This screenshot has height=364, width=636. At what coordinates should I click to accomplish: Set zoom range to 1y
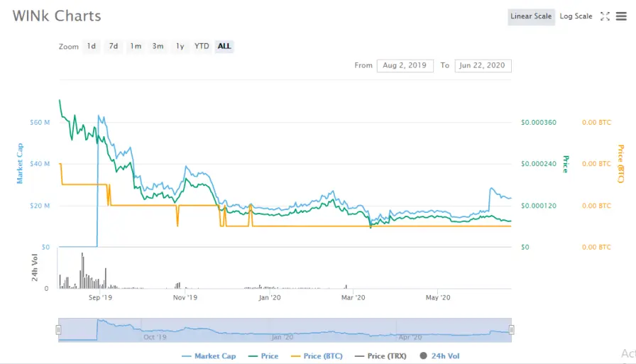tap(180, 46)
